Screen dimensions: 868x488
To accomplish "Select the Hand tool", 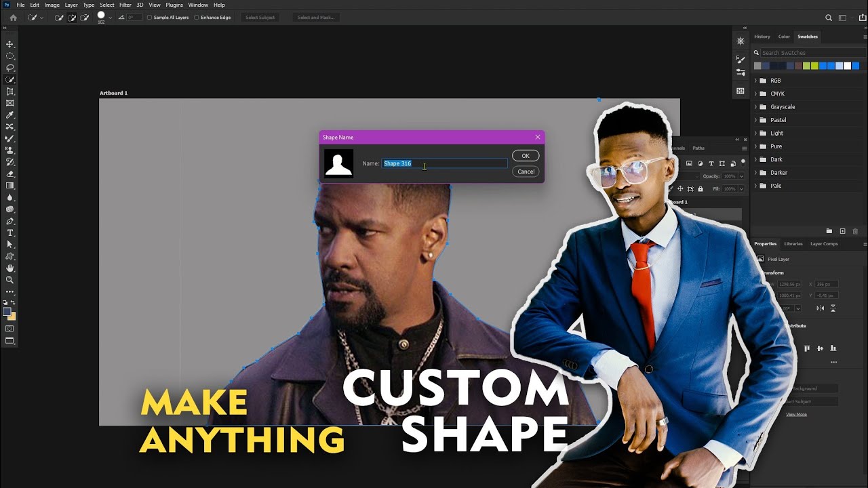I will point(9,268).
